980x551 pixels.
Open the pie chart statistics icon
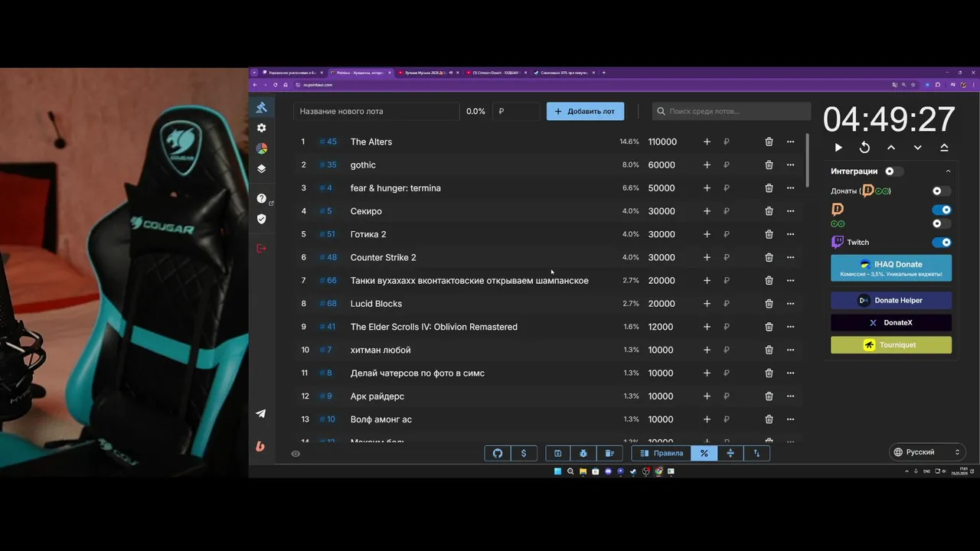click(x=261, y=148)
